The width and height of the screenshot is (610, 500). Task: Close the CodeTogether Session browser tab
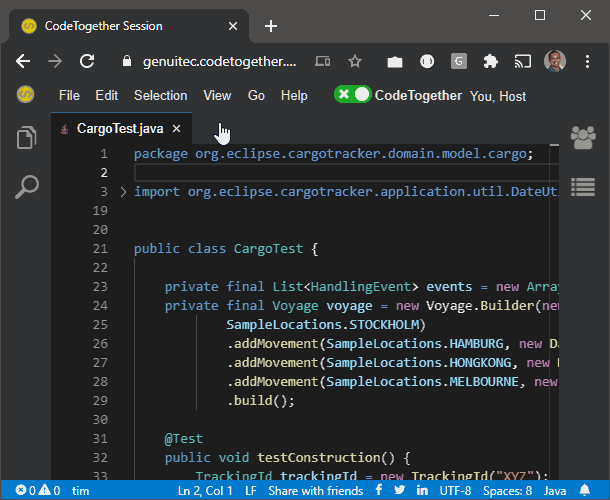(x=233, y=26)
